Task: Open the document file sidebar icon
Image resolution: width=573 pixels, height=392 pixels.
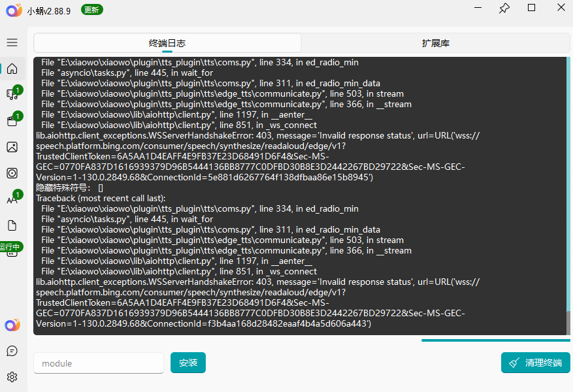Action: pos(12,225)
